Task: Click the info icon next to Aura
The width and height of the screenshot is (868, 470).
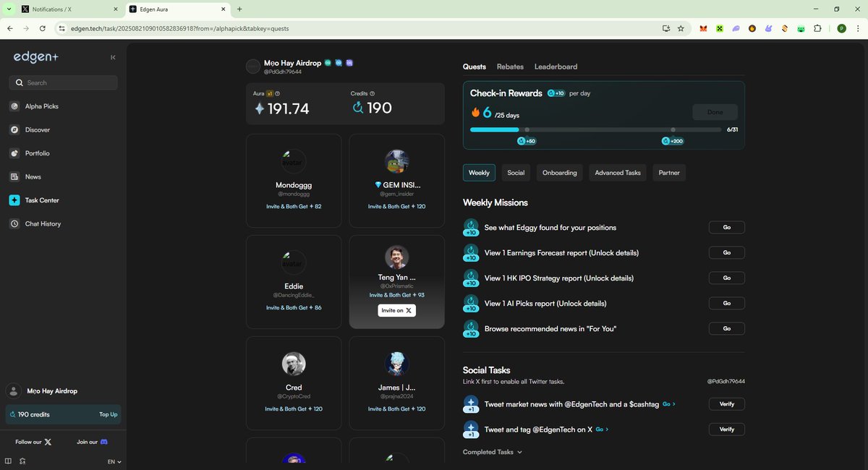Action: [278, 93]
